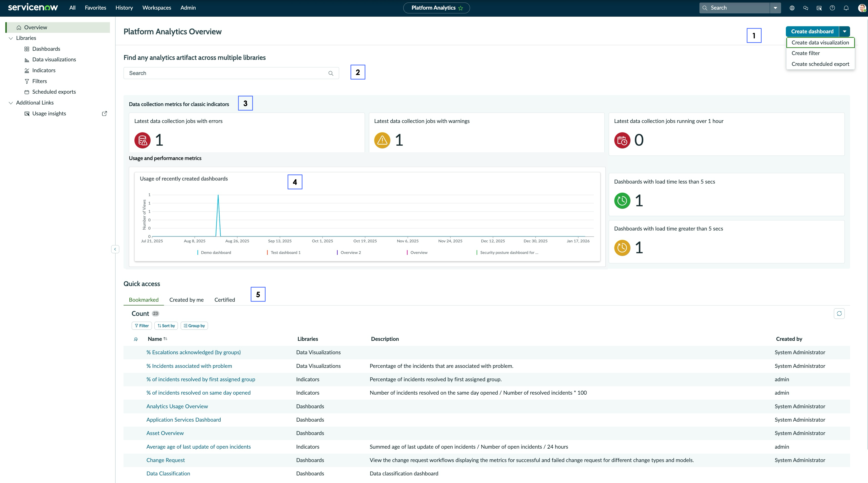Click the warnings triangle icon
868x483 pixels.
(x=382, y=140)
